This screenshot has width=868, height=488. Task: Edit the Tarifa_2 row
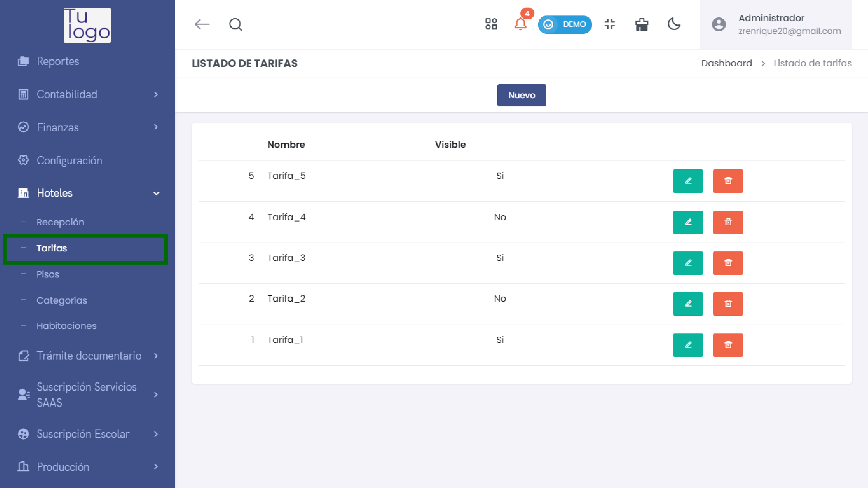pyautogui.click(x=688, y=304)
